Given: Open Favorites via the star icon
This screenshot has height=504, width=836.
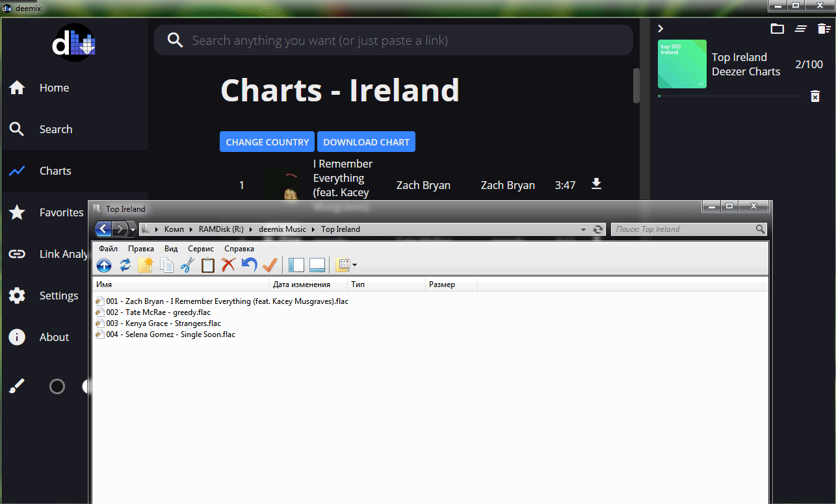Looking at the screenshot, I should coord(17,212).
